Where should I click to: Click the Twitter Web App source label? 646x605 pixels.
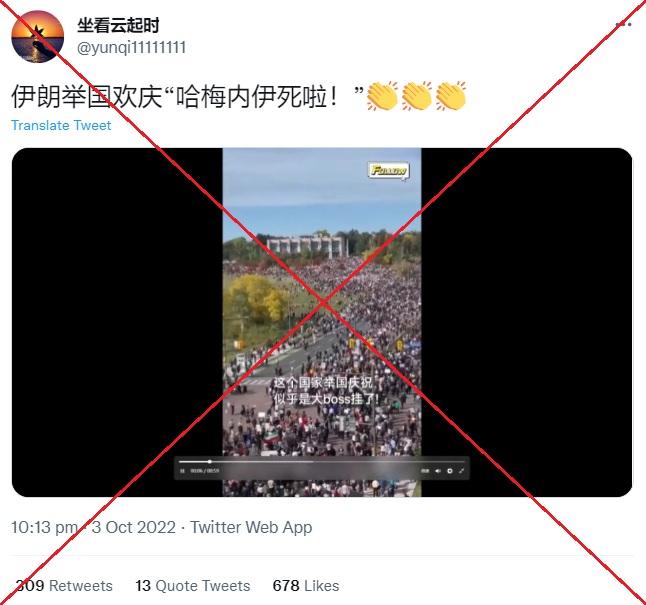click(x=251, y=527)
